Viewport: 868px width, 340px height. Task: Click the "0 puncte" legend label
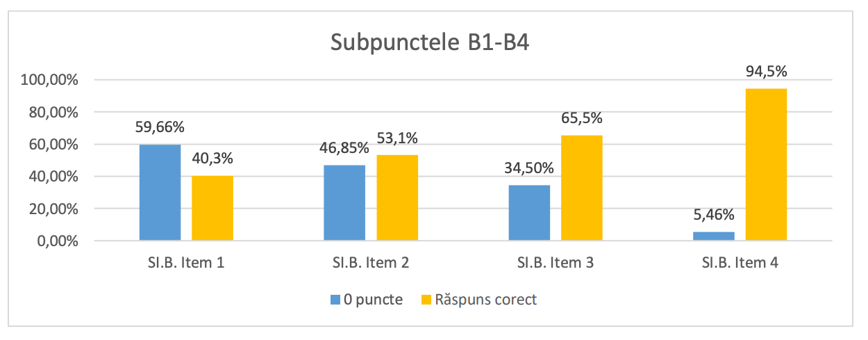373,300
